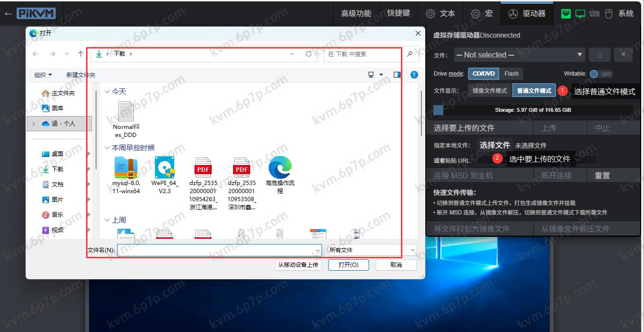The height and width of the screenshot is (332, 644).
Task: Switch to 镜像文件模式 file display
Action: click(489, 90)
